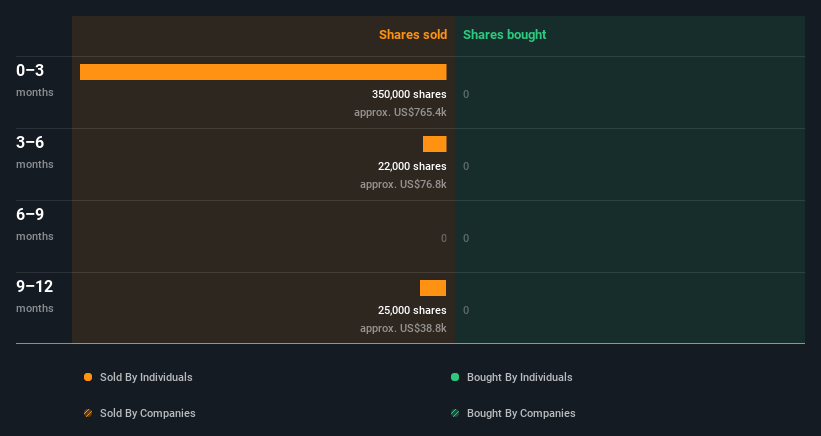Click the Sold By Individuals legend label
This screenshot has height=436, width=821.
[x=146, y=377]
